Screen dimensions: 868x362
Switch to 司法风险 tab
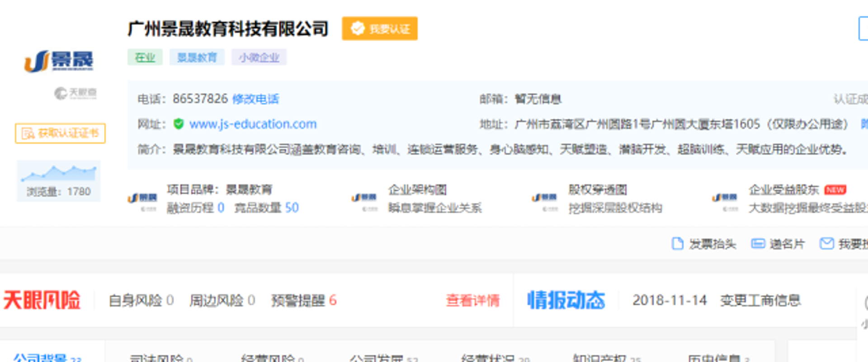161,358
